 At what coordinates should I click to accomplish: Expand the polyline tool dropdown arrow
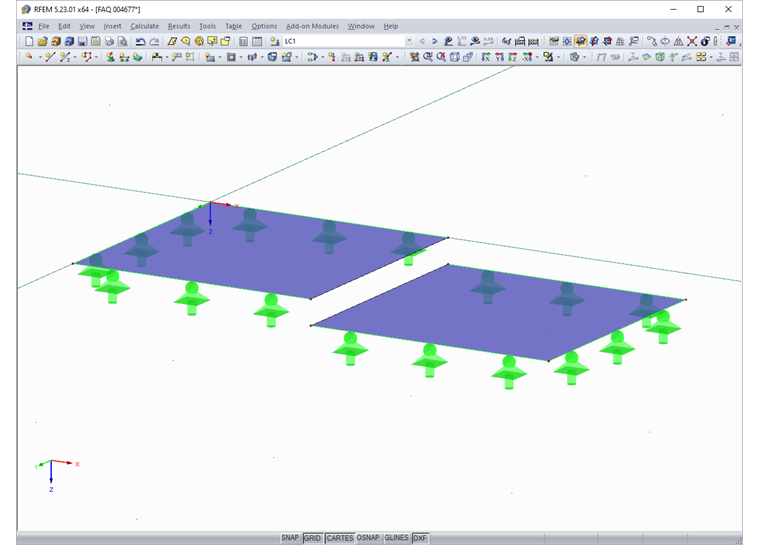pyautogui.click(x=96, y=57)
